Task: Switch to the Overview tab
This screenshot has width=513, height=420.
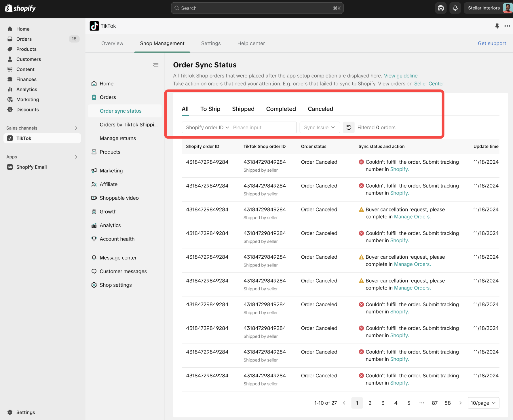Action: pos(112,43)
